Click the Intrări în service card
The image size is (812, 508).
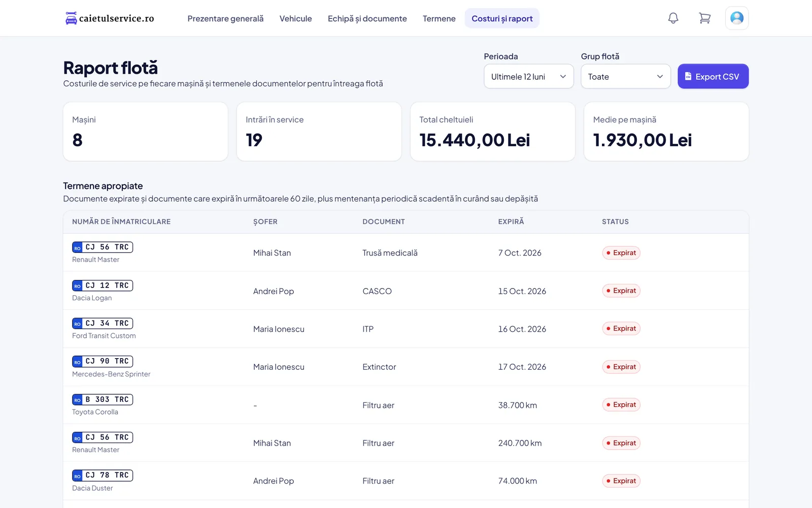point(319,132)
